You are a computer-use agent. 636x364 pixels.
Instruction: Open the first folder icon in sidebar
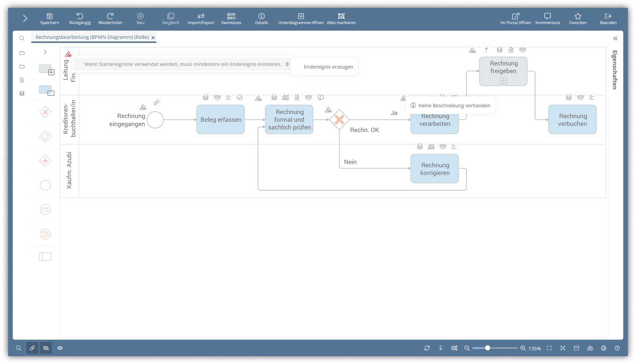click(22, 53)
